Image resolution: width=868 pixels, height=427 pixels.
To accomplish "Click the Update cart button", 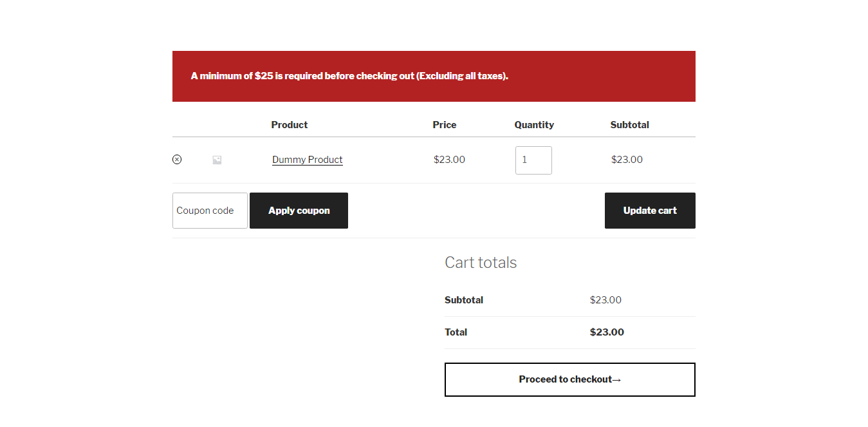I will click(650, 211).
